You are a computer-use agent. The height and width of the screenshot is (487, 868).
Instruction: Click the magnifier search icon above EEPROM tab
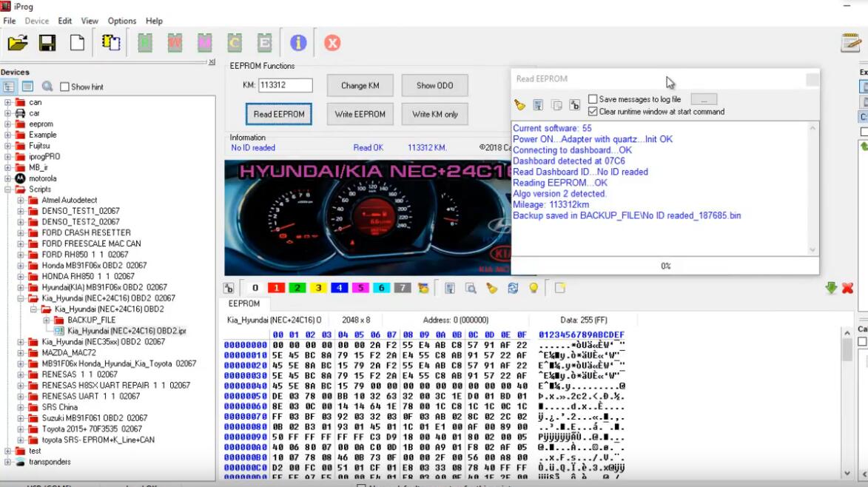471,288
